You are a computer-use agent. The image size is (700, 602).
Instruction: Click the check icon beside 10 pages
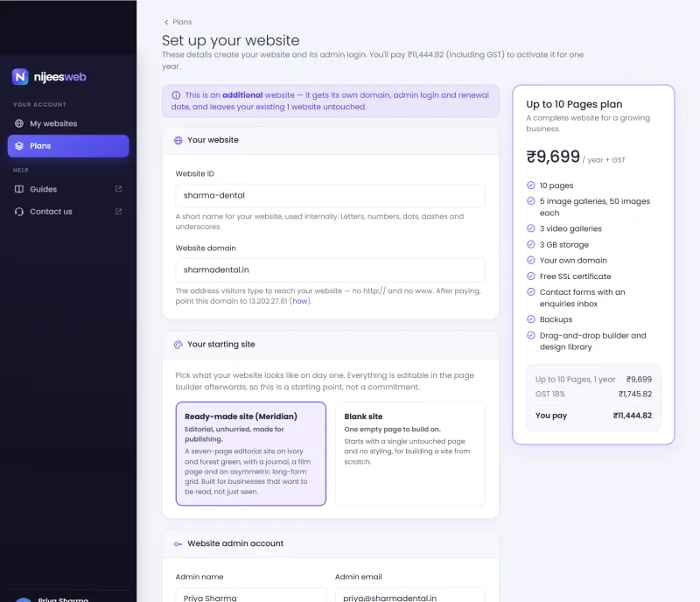pyautogui.click(x=531, y=185)
